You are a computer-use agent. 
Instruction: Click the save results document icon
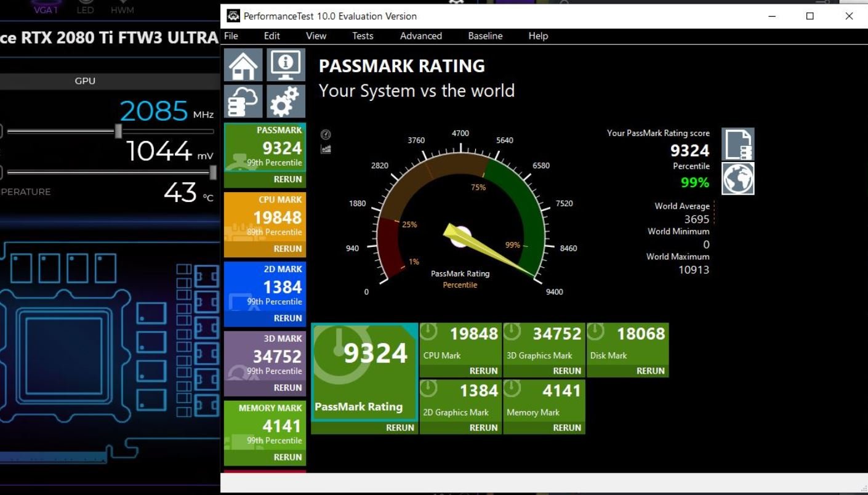[x=738, y=144]
